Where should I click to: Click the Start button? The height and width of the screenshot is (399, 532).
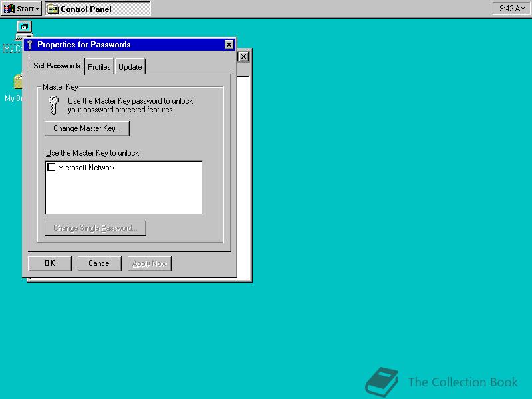click(x=21, y=8)
